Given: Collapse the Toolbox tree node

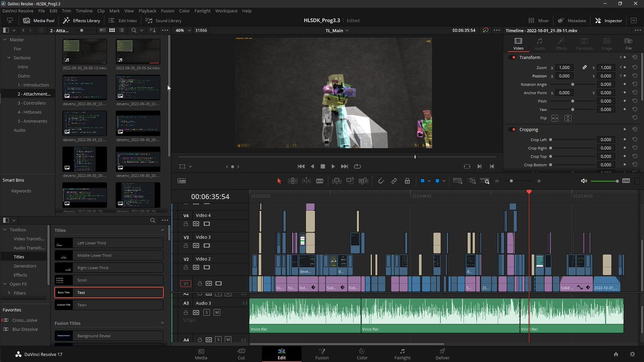Looking at the screenshot, I should click(5, 230).
